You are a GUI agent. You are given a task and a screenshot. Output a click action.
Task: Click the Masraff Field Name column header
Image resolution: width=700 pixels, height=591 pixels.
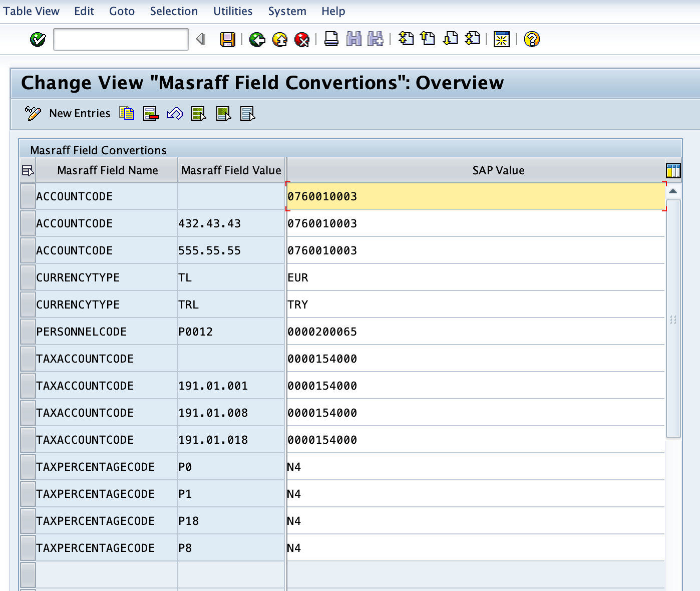[107, 170]
